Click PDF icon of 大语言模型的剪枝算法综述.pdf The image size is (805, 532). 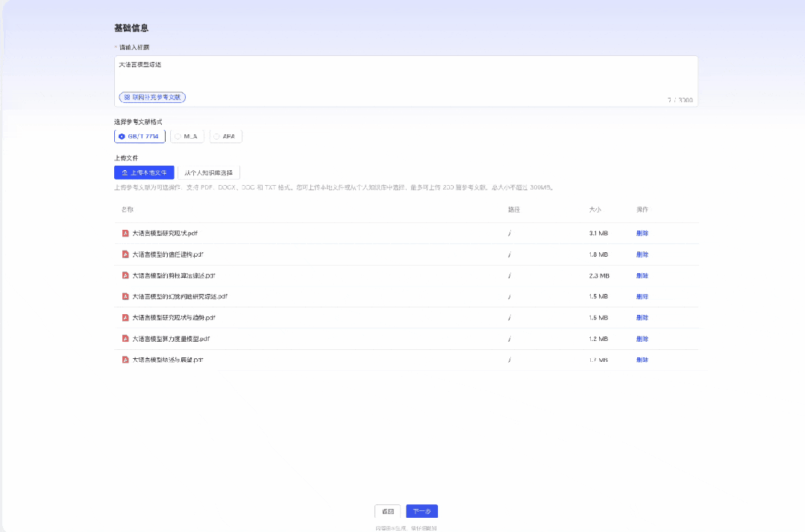coord(125,275)
